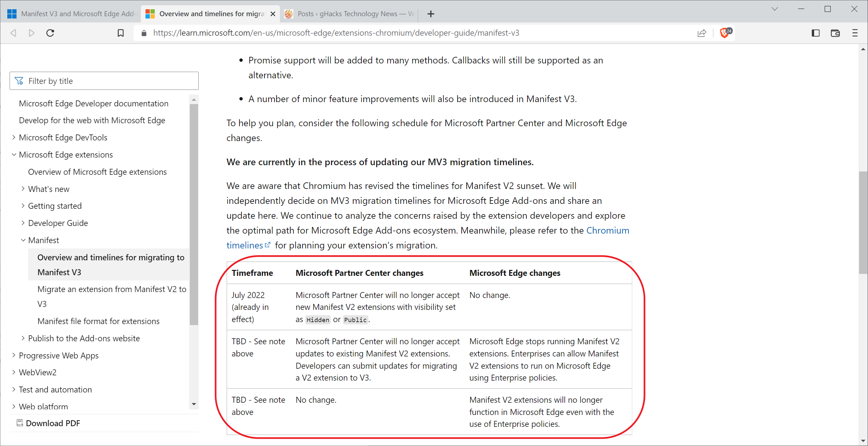Select the Filter by title input field

coord(104,80)
